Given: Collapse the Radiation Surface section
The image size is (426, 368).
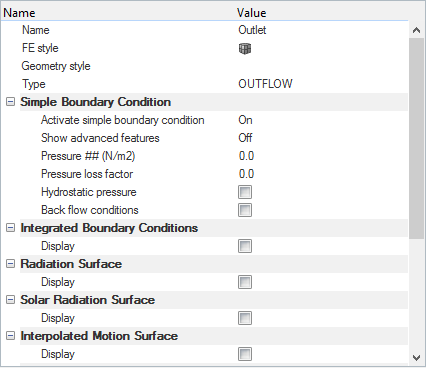Looking at the screenshot, I should [x=11, y=264].
